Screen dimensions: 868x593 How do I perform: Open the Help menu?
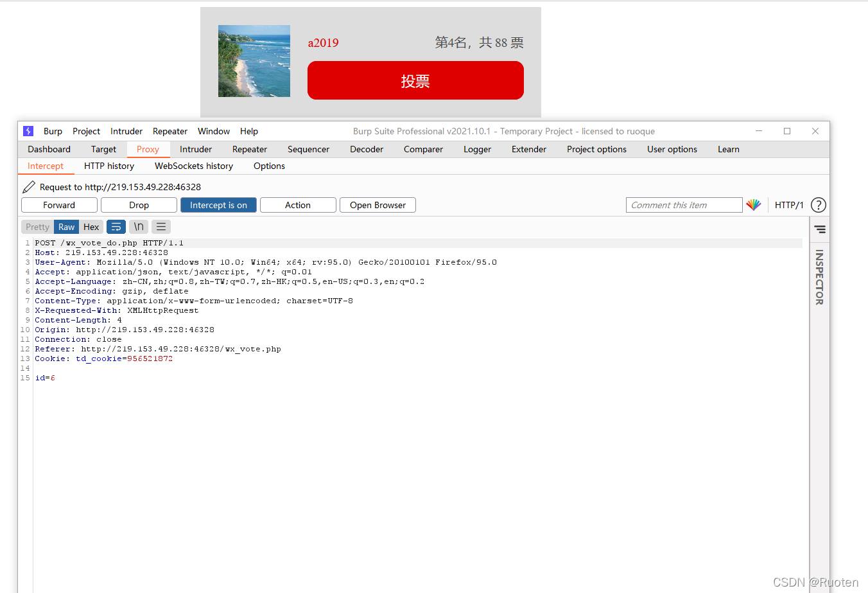[x=249, y=131]
